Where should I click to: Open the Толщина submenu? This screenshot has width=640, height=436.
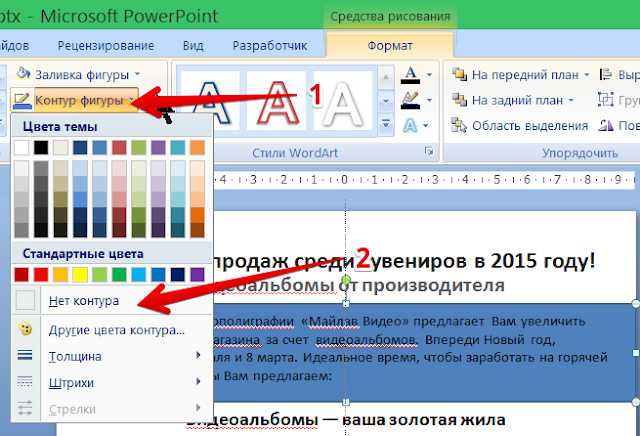(x=112, y=356)
